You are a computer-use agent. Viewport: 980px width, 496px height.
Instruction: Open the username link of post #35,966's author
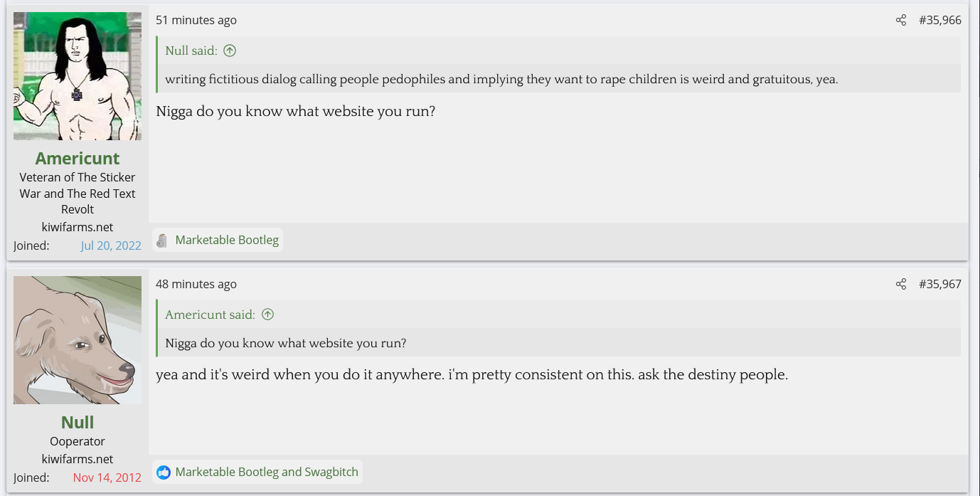[78, 158]
